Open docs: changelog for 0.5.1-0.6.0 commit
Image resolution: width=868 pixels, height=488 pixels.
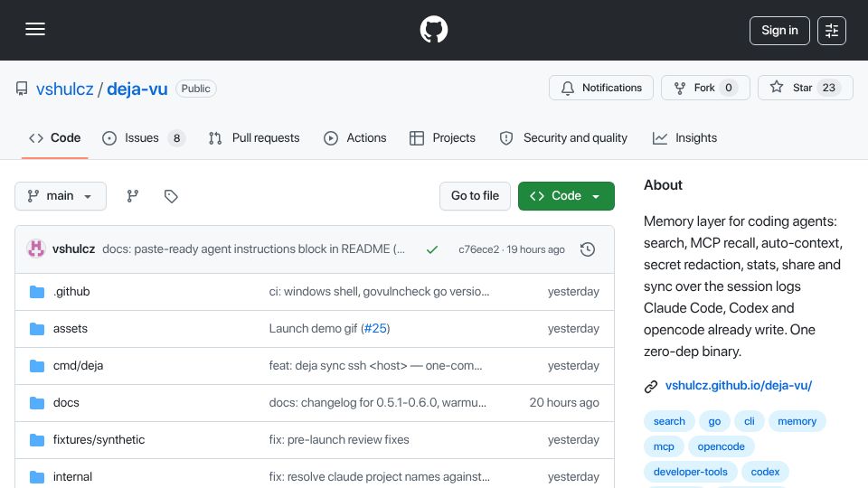point(378,403)
